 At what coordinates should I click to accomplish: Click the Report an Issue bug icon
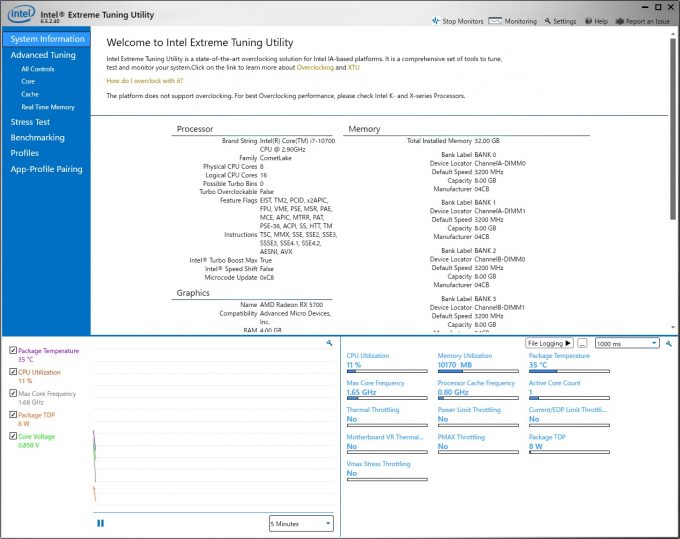click(620, 21)
